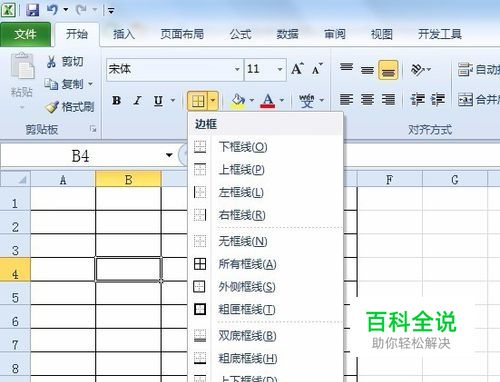Screen dimensions: 500x382
Task: Switch to the 数据 Data tab
Action: (x=288, y=34)
